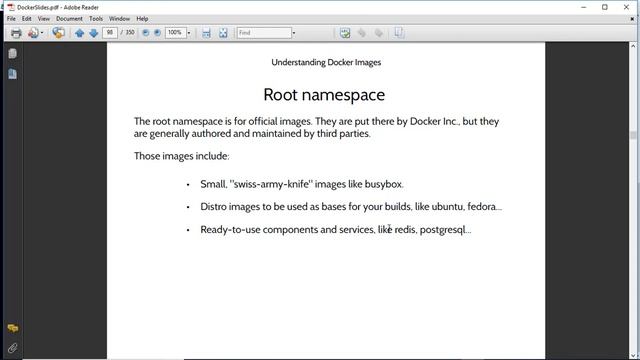Click the word 'ubuntu' in second bullet
Image resolution: width=640 pixels, height=360 pixels.
448,207
